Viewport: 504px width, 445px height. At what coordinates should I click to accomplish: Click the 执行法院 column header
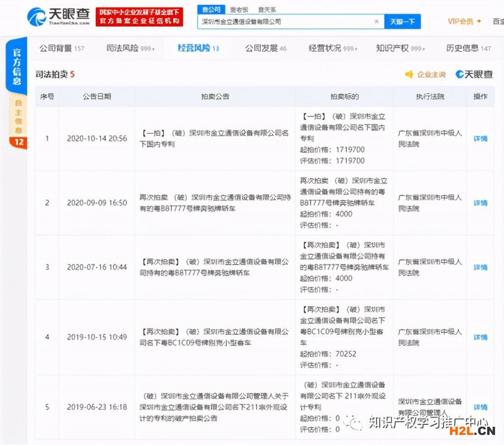430,96
